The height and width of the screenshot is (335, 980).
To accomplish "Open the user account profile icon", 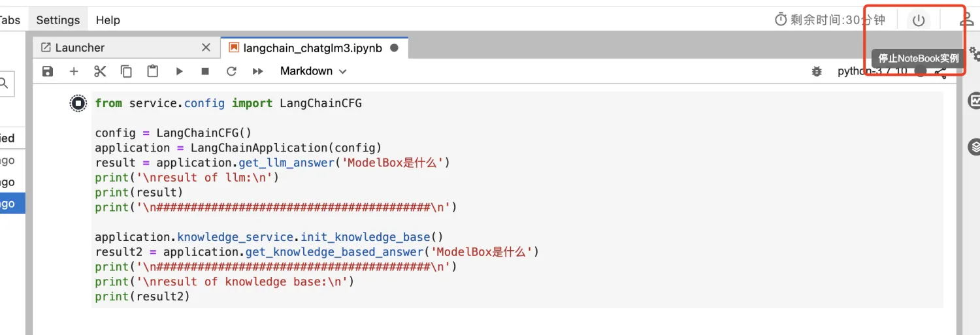I will tap(966, 20).
